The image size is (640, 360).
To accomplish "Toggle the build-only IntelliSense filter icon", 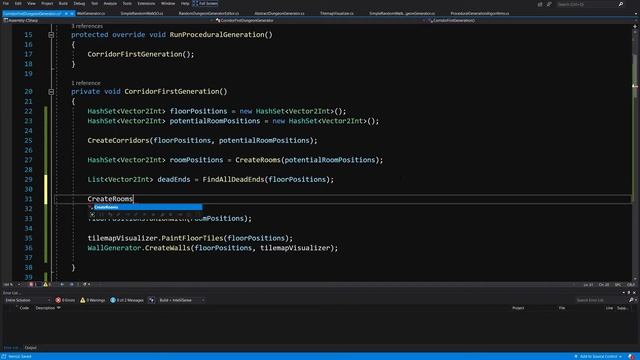I will click(x=151, y=300).
